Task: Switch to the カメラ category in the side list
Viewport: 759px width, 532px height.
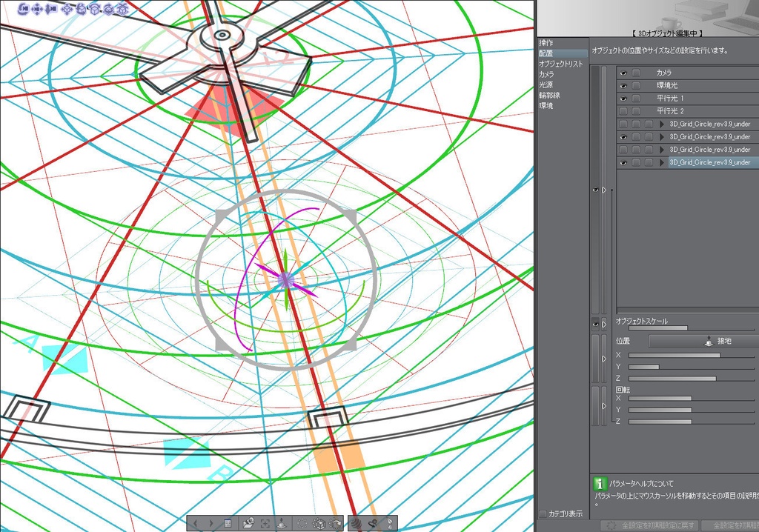Action: click(x=548, y=74)
